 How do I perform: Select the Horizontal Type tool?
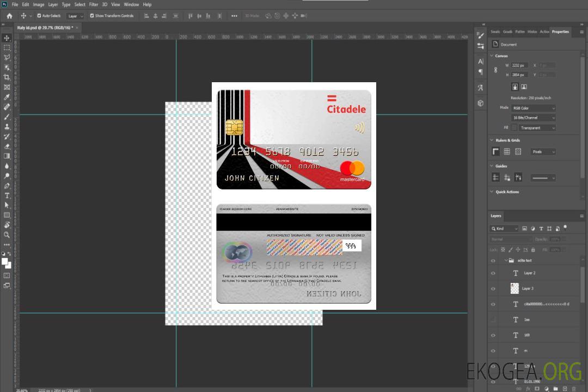[x=7, y=195]
